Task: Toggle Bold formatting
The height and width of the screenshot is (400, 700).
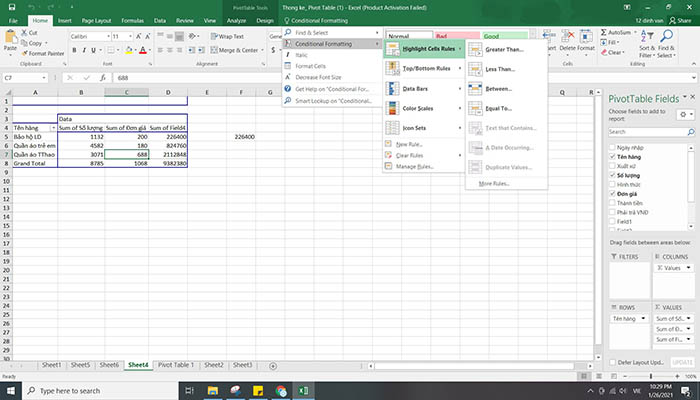Action: point(74,50)
